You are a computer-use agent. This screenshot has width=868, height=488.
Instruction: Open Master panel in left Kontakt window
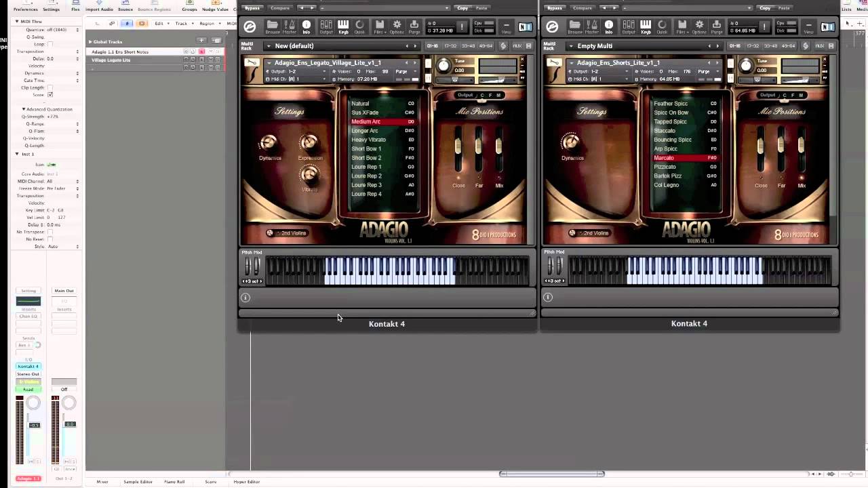(290, 26)
